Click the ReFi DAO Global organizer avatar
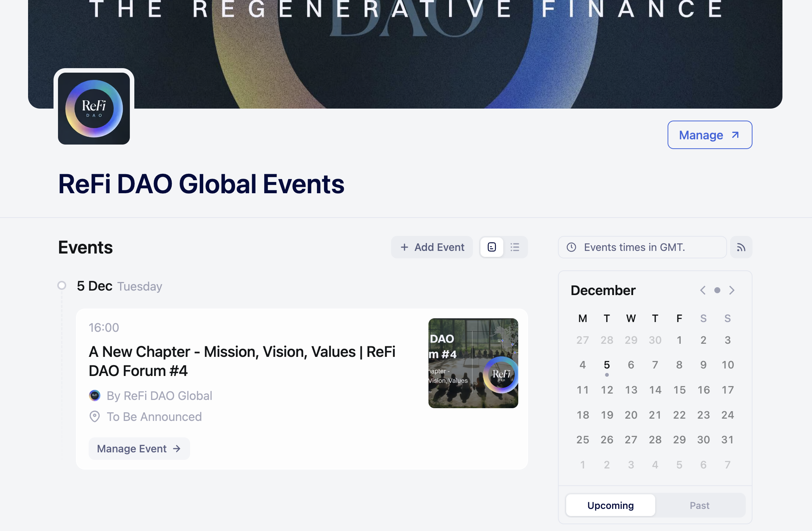The width and height of the screenshot is (812, 531). pyautogui.click(x=95, y=395)
